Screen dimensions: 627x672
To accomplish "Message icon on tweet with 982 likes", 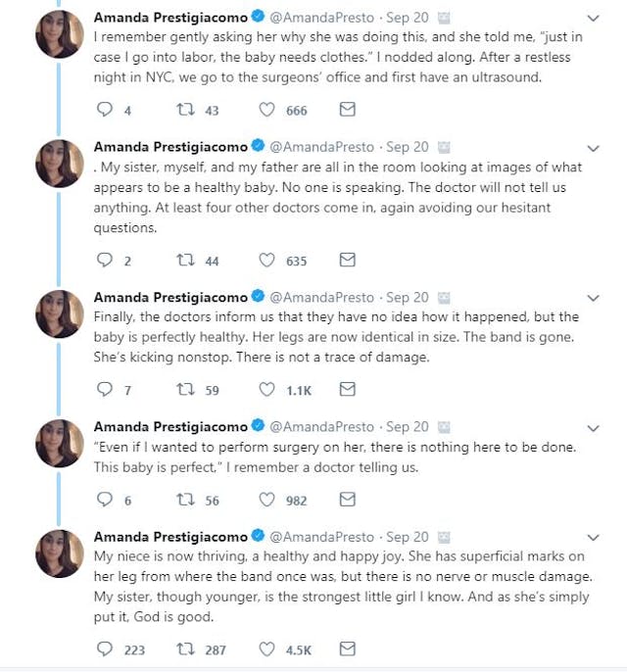I will point(347,500).
